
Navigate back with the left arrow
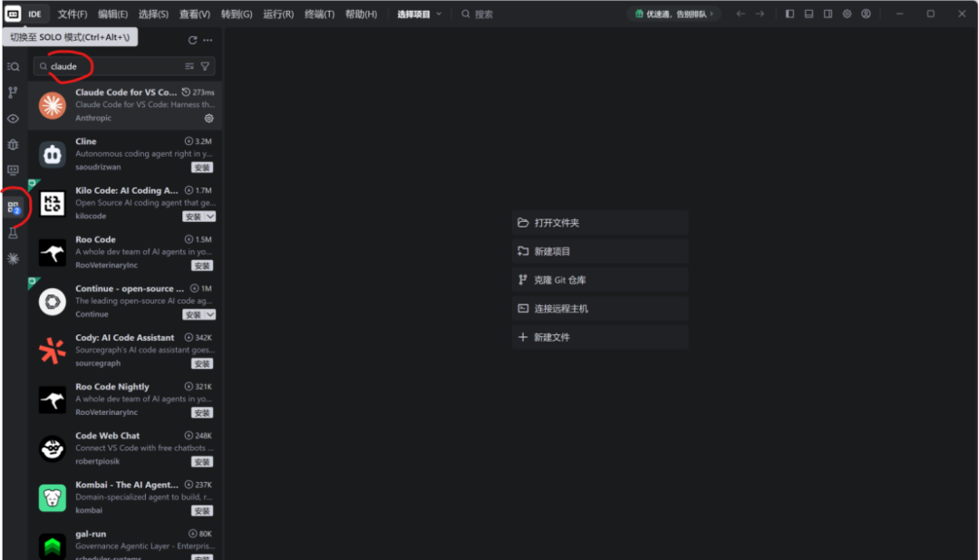pos(741,14)
